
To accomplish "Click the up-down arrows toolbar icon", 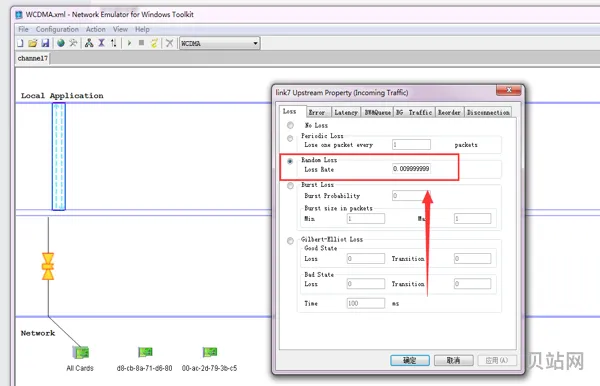I will click(x=114, y=43).
